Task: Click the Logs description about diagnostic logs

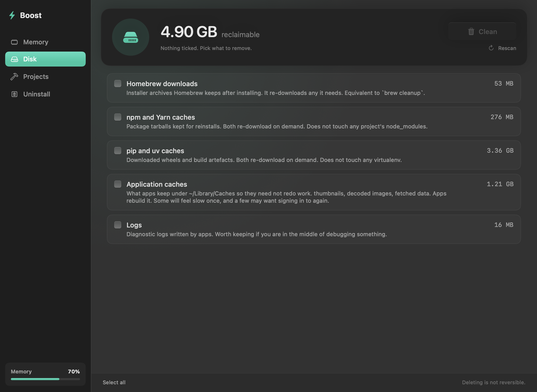Action: tap(257, 234)
